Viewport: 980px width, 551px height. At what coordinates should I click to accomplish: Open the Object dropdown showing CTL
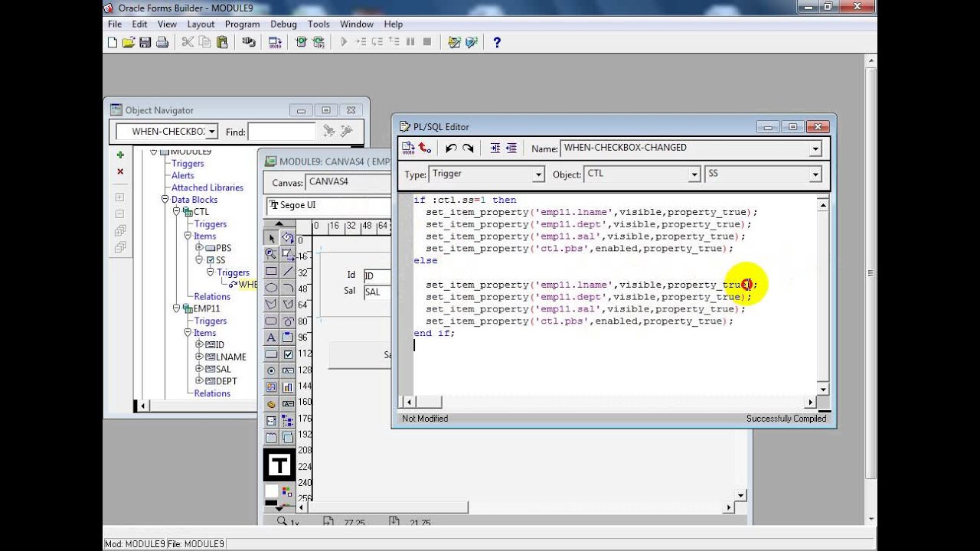[x=694, y=174]
